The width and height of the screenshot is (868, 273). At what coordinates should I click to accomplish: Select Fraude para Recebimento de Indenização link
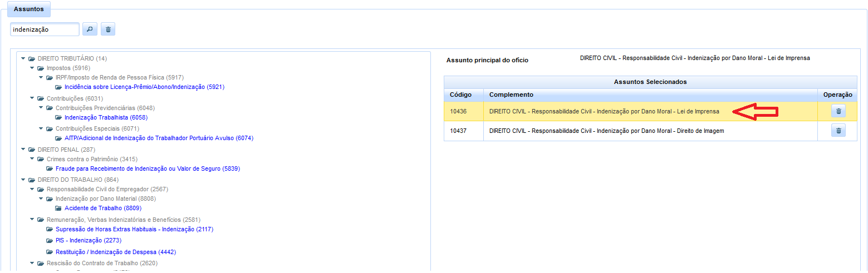tap(148, 168)
